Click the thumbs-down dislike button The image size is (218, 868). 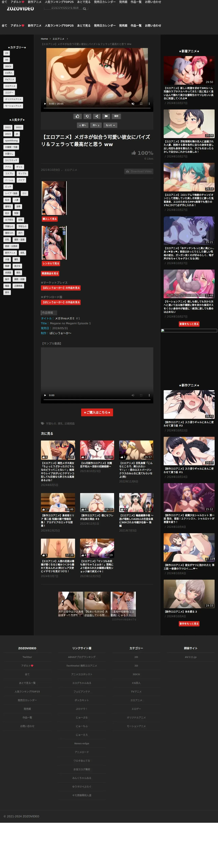87,116
